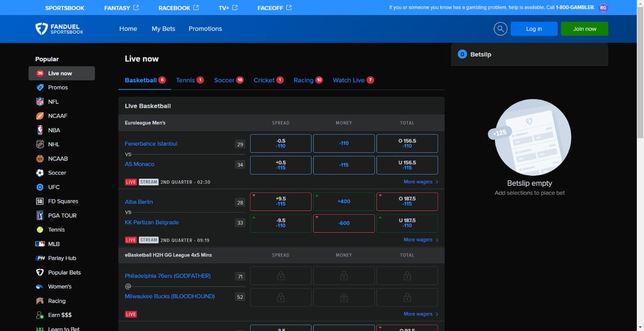This screenshot has width=644, height=331.
Task: Open Milwaukee Bucks (BLOODHOUND) link
Action: pos(170,296)
